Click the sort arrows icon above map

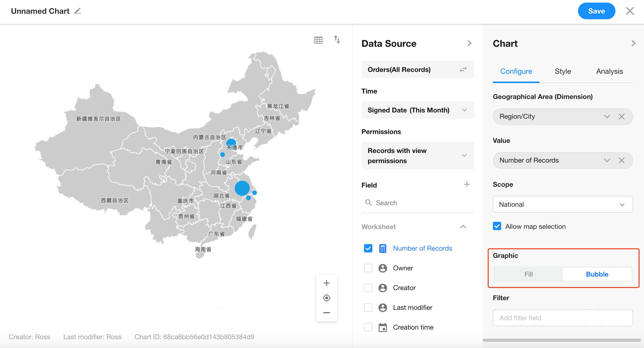click(337, 39)
